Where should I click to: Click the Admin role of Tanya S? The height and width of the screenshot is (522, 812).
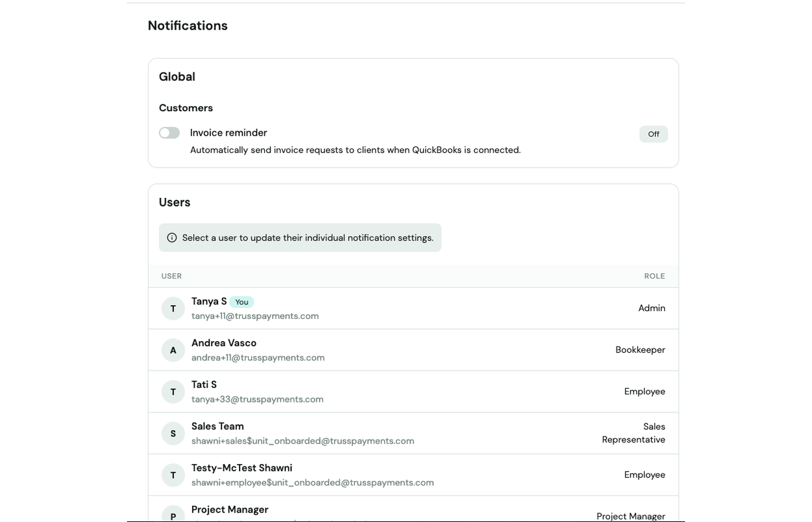click(652, 308)
